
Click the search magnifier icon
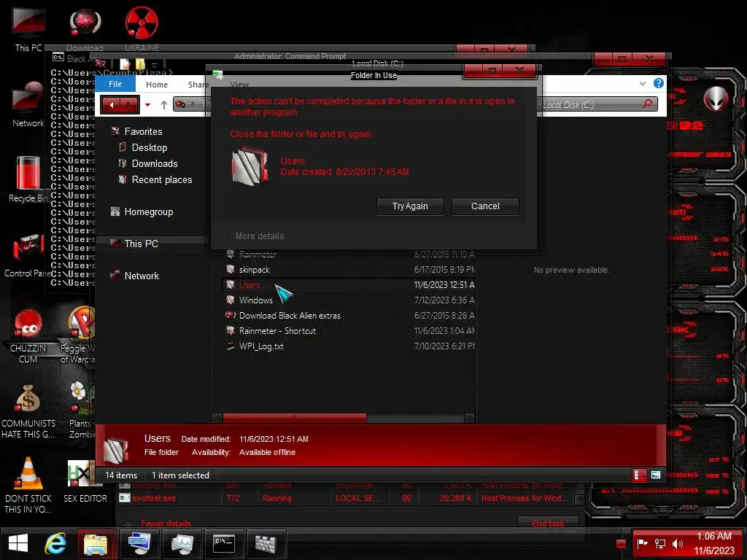point(648,104)
